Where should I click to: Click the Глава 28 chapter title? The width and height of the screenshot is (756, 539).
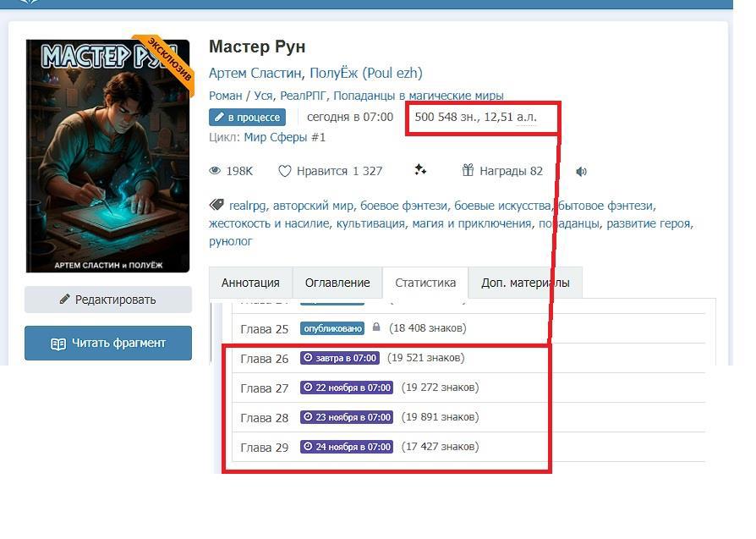coord(264,418)
